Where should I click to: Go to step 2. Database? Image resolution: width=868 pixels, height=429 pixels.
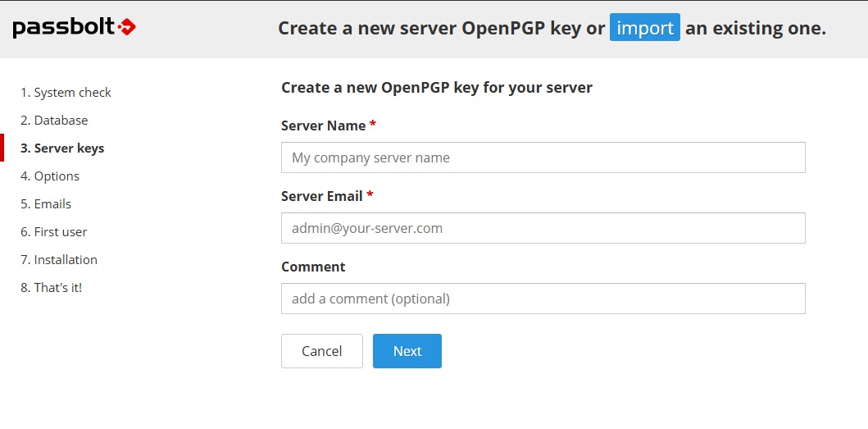[x=54, y=121]
